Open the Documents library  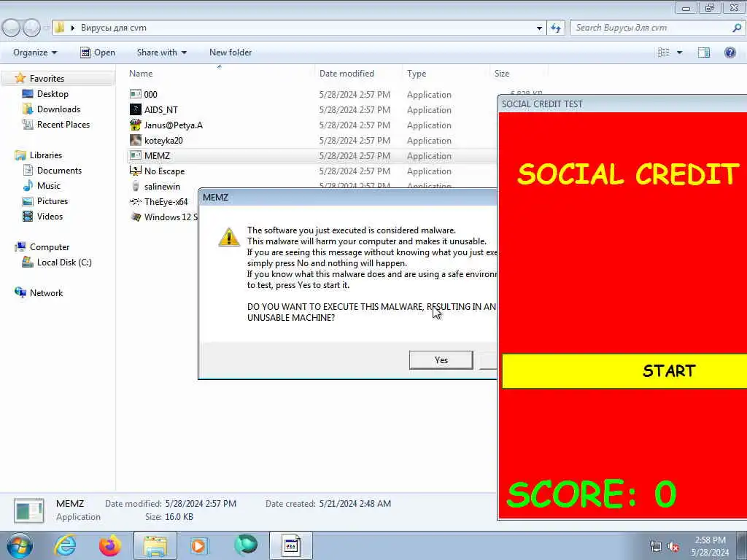click(59, 170)
